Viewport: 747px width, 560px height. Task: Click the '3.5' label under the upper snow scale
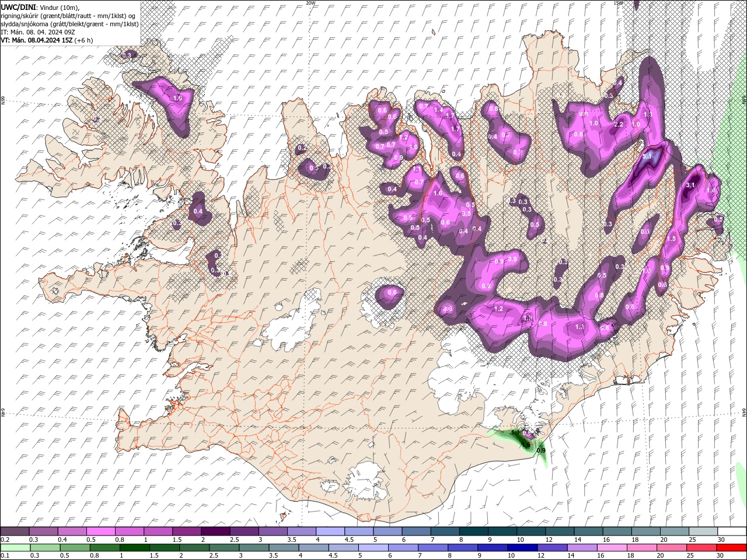click(x=291, y=540)
